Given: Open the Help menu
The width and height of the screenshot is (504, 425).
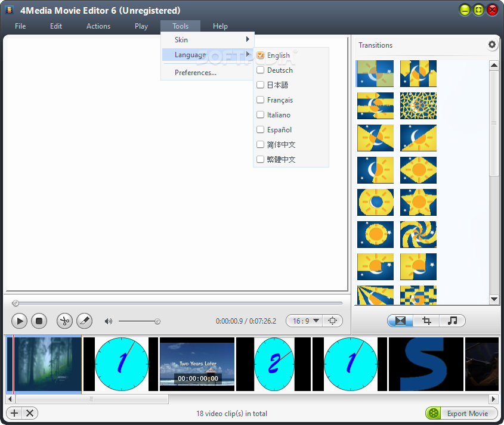Looking at the screenshot, I should (220, 26).
